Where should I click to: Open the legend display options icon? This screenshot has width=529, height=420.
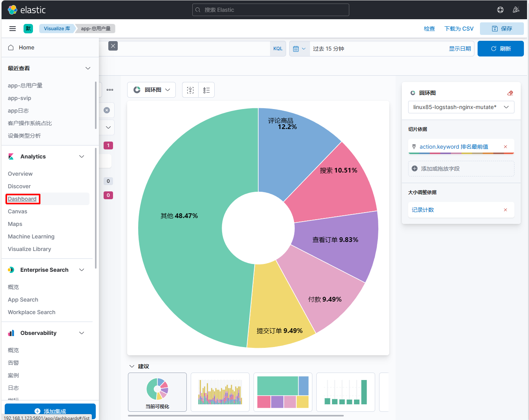[206, 90]
